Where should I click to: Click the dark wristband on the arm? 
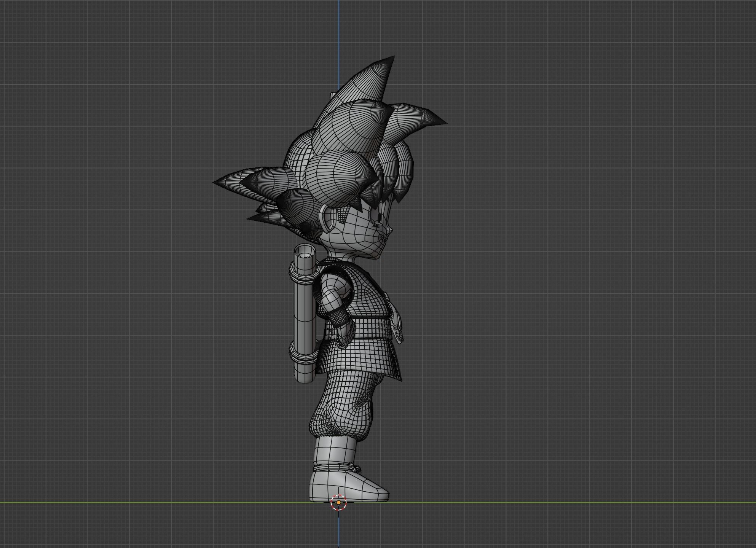pyautogui.click(x=338, y=317)
